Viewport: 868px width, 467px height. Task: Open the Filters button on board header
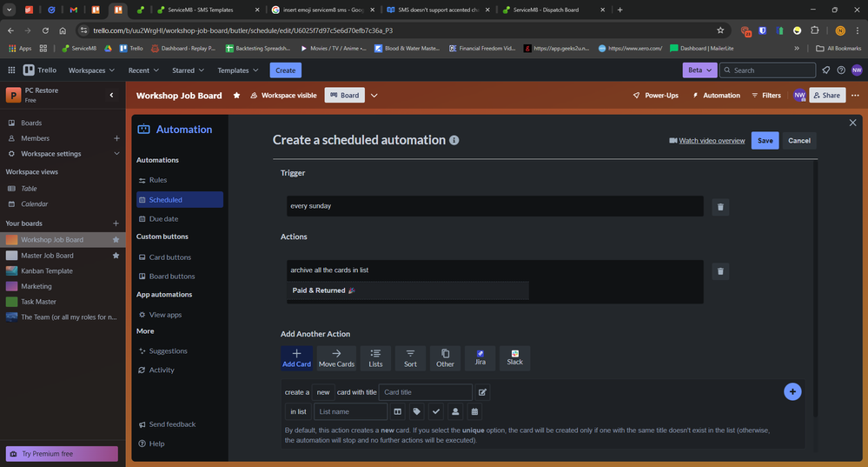[766, 96]
